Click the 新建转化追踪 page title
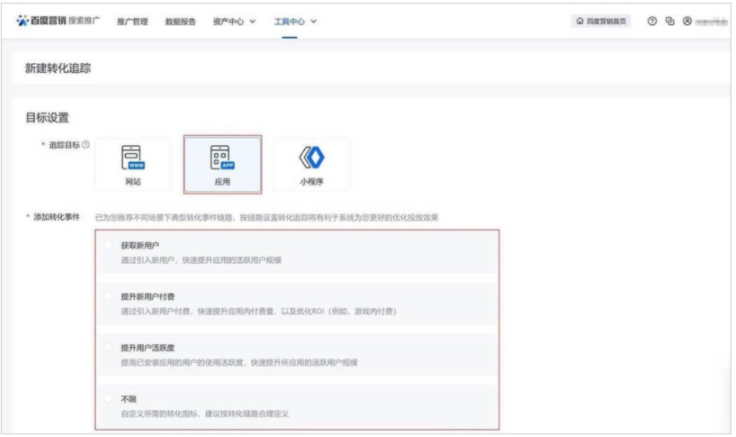The height and width of the screenshot is (437, 736). pos(58,69)
